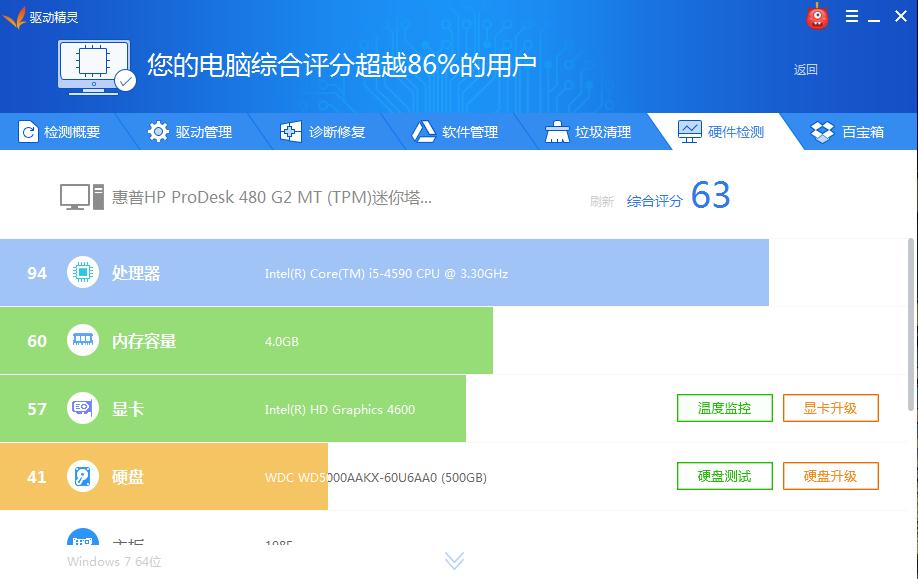Open the hamburger menu in title bar
Viewport: 918px width, 579px height.
pyautogui.click(x=852, y=16)
